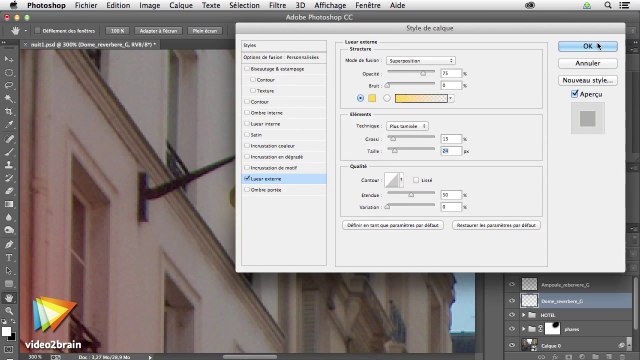The image size is (640, 360).
Task: Check the Lissé anti-alias checkbox
Action: point(416,180)
